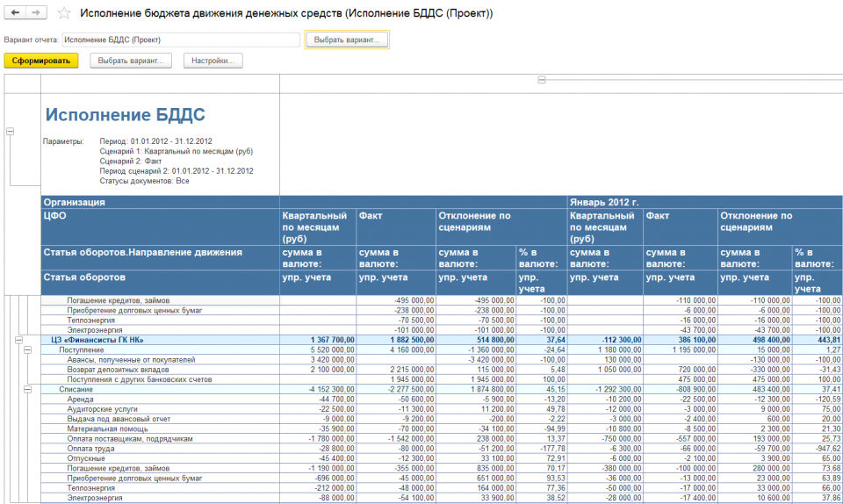Viewport: 843px width, 504px height.
Task: Collapse the Списание row group
Action: [26, 388]
